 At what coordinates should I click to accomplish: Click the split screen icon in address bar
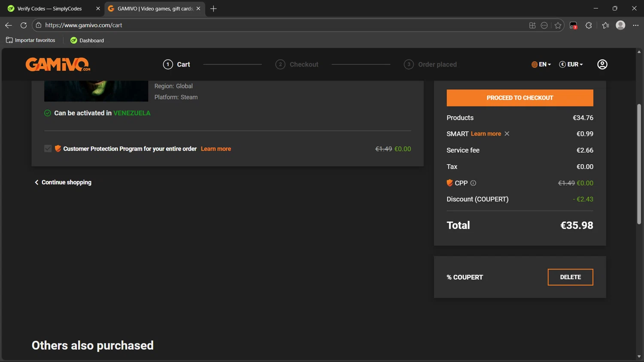pos(532,25)
